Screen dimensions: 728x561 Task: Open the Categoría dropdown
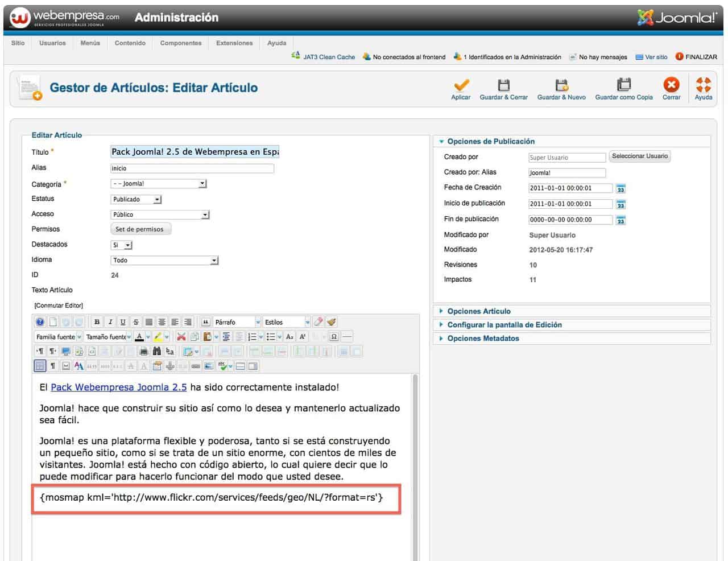[x=159, y=184]
